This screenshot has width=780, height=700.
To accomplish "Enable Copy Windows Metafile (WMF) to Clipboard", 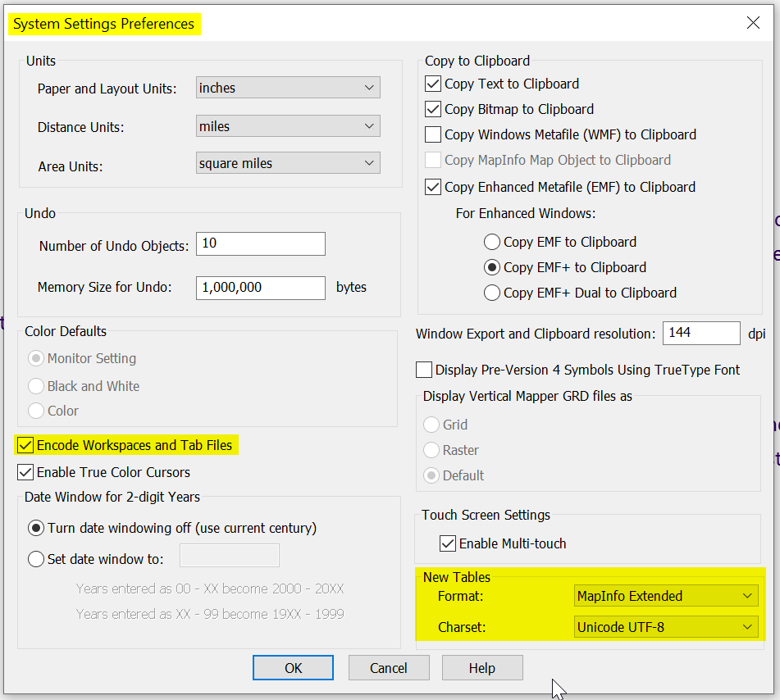I will pos(433,134).
